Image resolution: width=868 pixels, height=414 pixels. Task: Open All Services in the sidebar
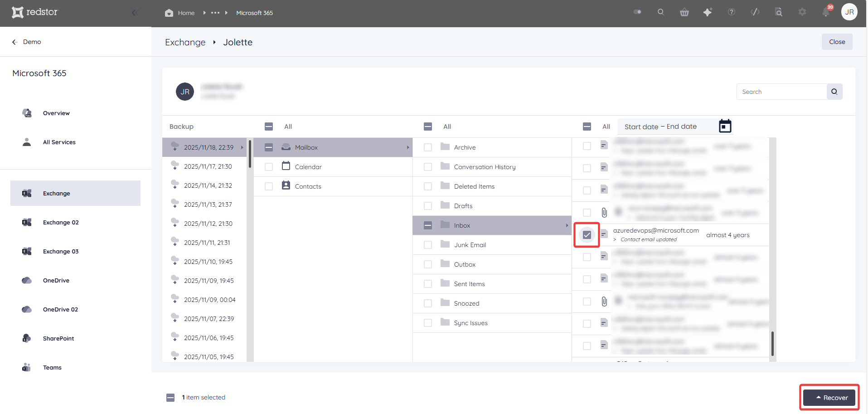(59, 142)
